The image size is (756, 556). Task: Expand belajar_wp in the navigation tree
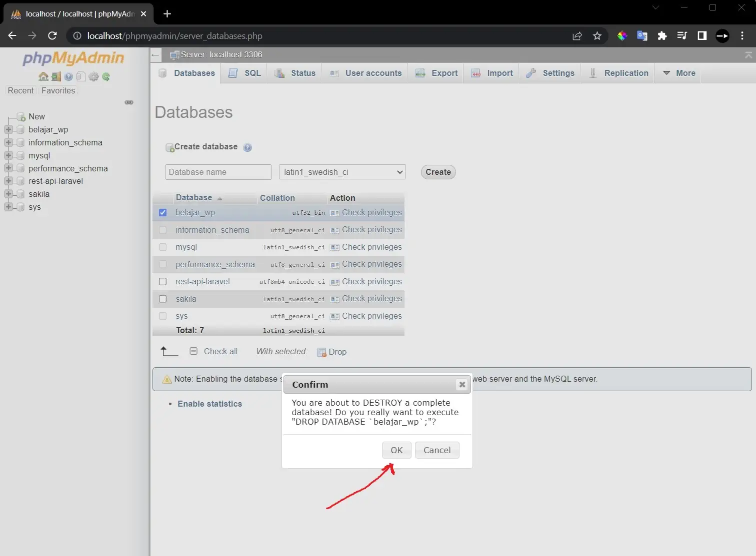click(8, 129)
